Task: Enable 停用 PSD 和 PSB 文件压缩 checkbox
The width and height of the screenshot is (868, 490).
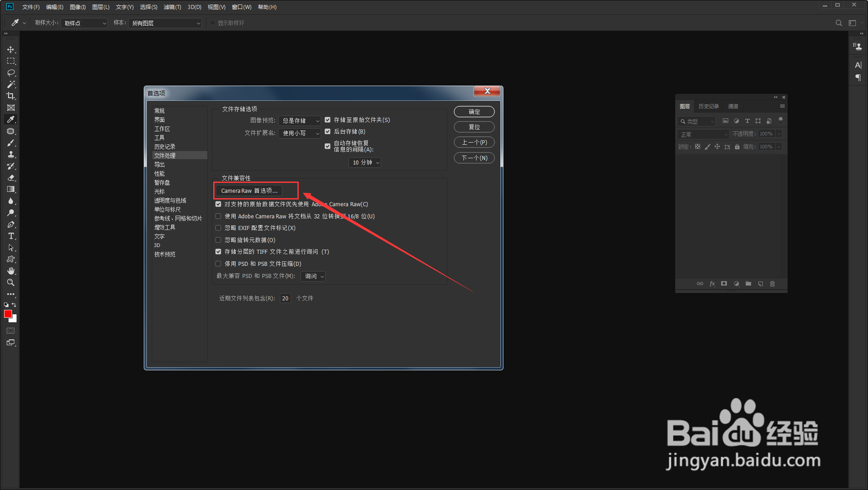Action: [x=218, y=264]
